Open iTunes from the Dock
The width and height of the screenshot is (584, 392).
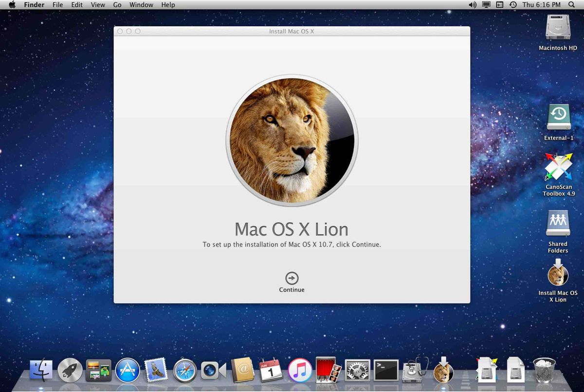point(299,371)
